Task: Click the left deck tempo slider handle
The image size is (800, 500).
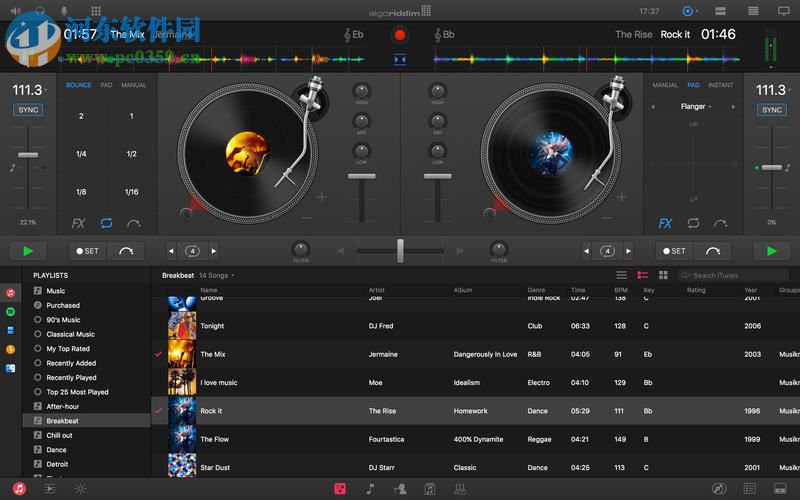Action: pyautogui.click(x=28, y=155)
